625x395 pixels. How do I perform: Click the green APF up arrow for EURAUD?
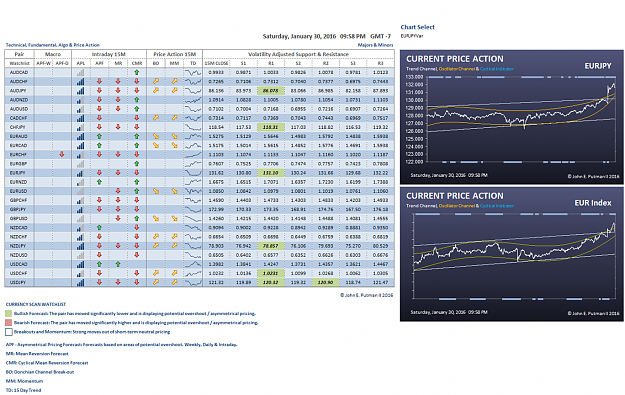99,137
